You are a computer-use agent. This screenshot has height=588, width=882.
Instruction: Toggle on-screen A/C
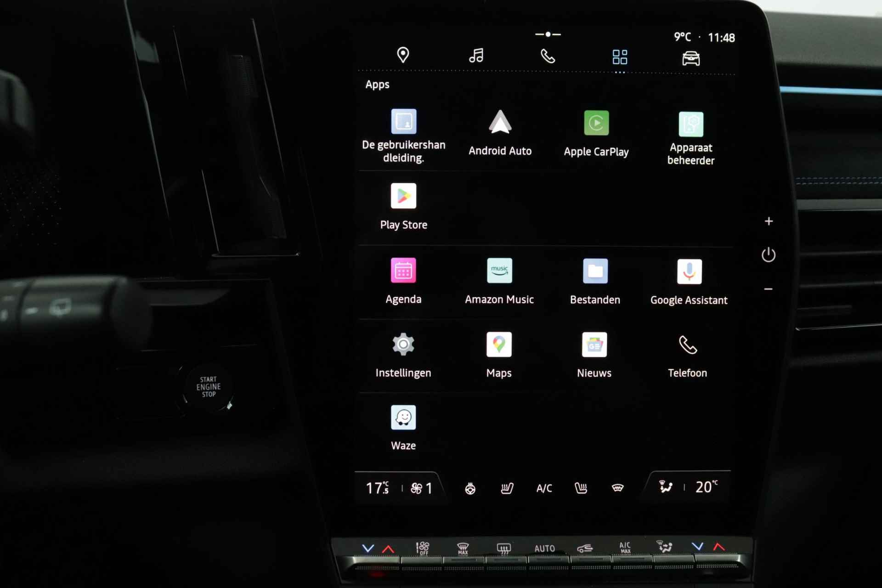point(544,488)
